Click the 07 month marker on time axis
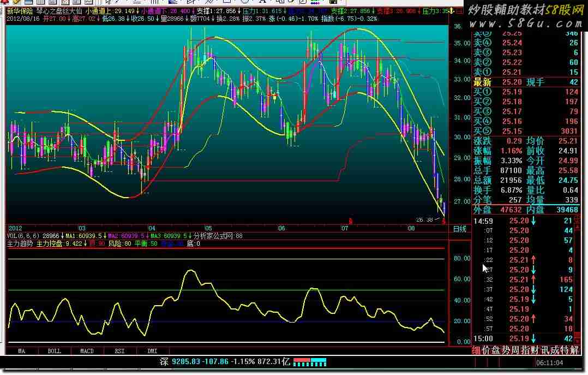Image resolution: width=588 pixels, height=375 pixels. pyautogui.click(x=344, y=228)
